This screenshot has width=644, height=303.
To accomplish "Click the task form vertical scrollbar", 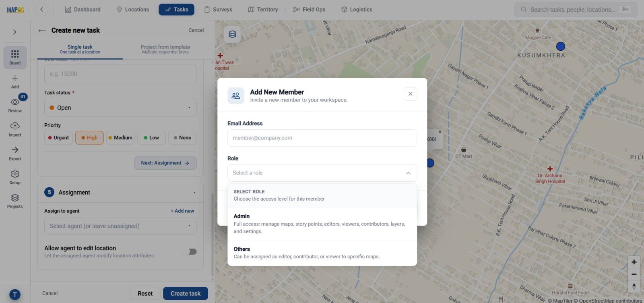I will pos(213,236).
